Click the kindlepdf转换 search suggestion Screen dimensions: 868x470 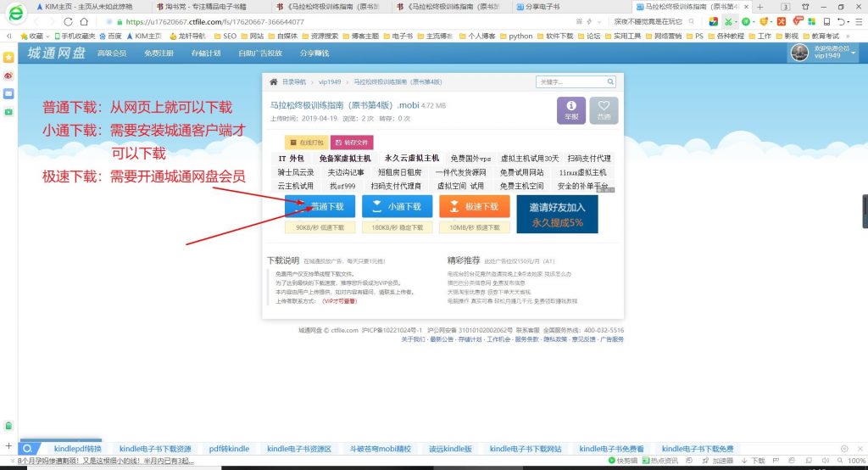pos(77,449)
